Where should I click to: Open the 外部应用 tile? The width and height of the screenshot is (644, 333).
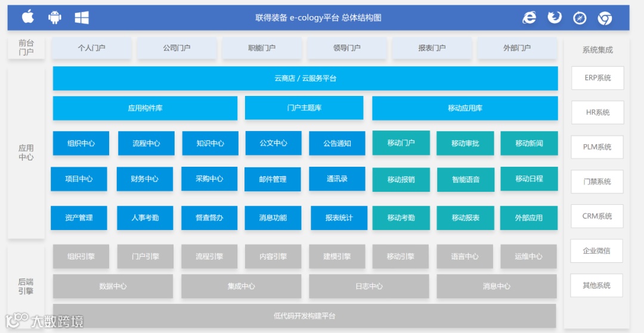click(x=529, y=218)
